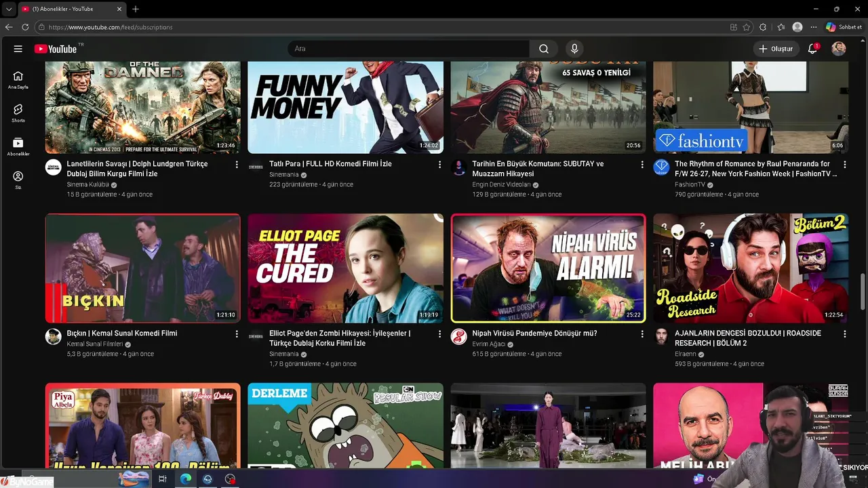Open the Kemal Sunal Filmleri channel avatar
The image size is (868, 488).
click(x=54, y=337)
